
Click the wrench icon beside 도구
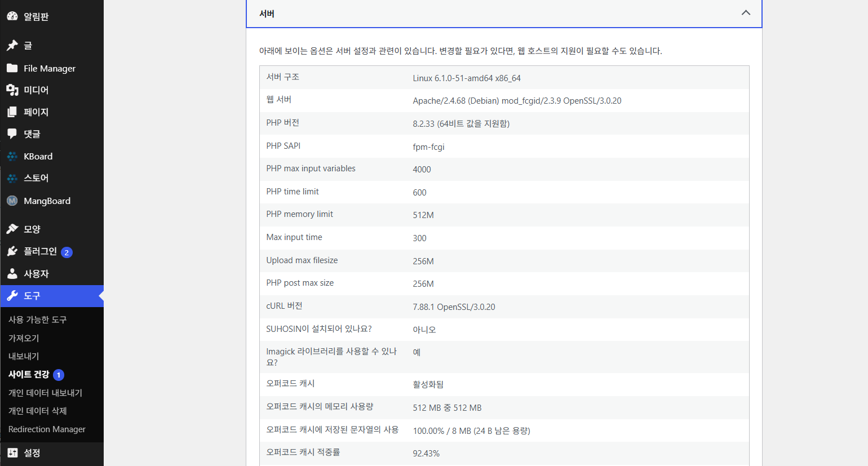coord(12,296)
